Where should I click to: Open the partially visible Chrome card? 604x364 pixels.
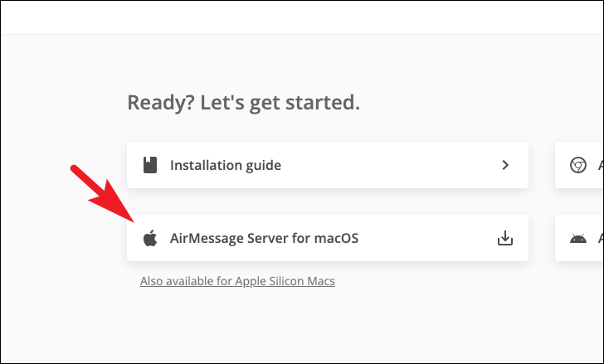tap(579, 165)
